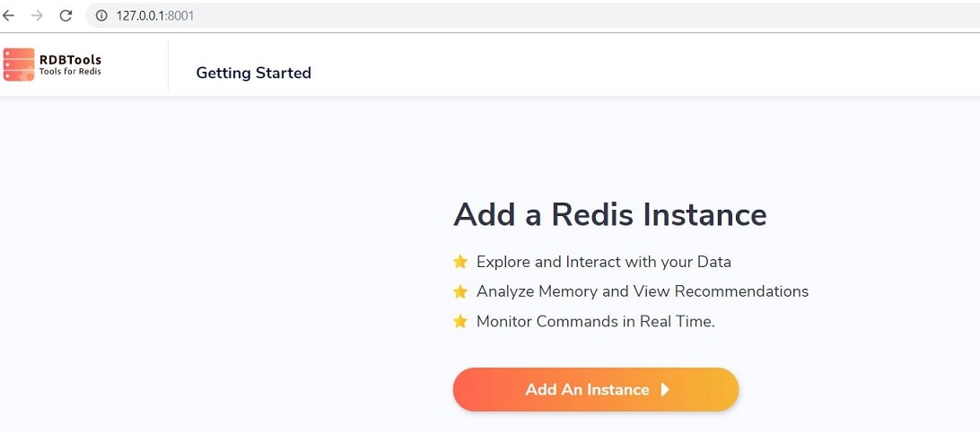
Task: Click the Add An Instance button label
Action: (x=587, y=389)
